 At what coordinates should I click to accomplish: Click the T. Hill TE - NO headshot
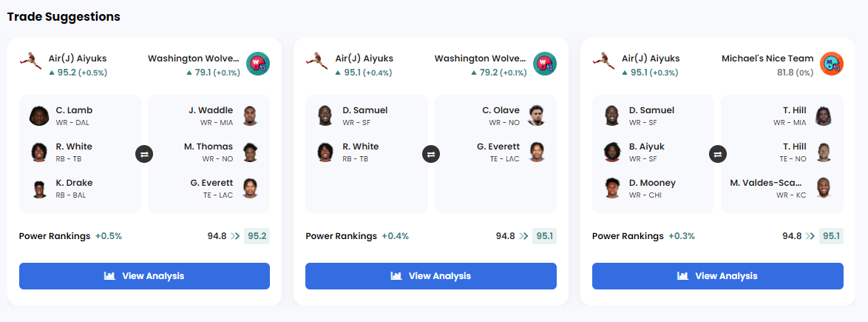coord(824,152)
